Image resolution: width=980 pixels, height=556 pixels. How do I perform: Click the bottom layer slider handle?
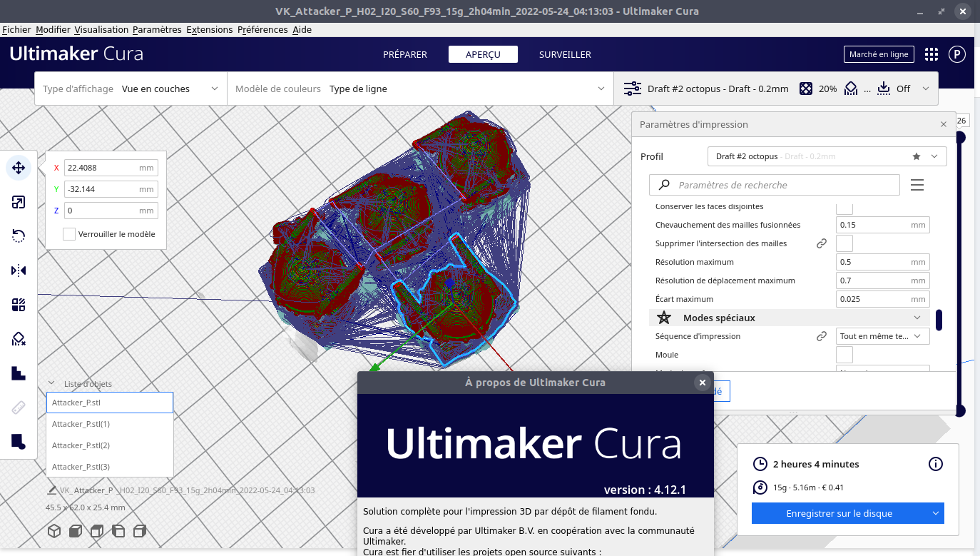click(960, 410)
